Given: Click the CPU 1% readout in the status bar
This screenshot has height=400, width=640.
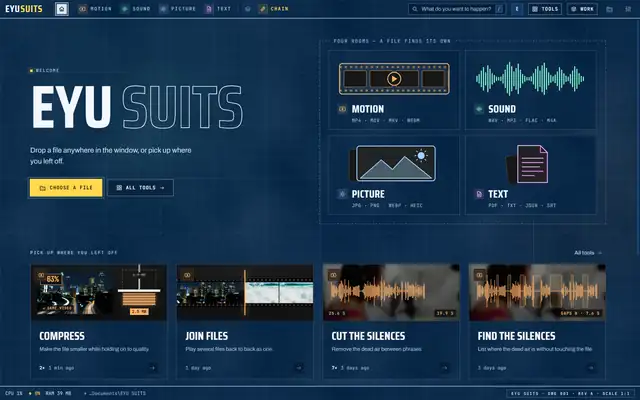Looking at the screenshot, I should point(14,393).
